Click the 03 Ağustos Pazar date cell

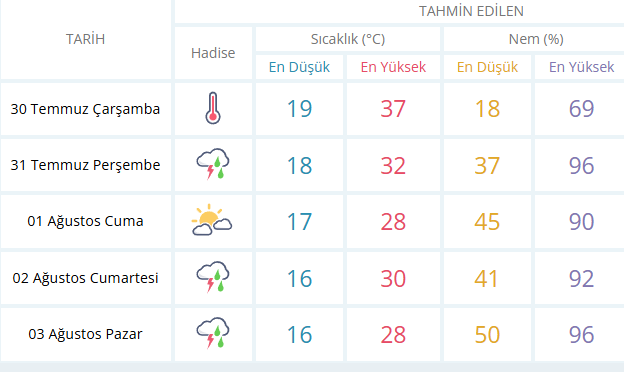point(86,334)
